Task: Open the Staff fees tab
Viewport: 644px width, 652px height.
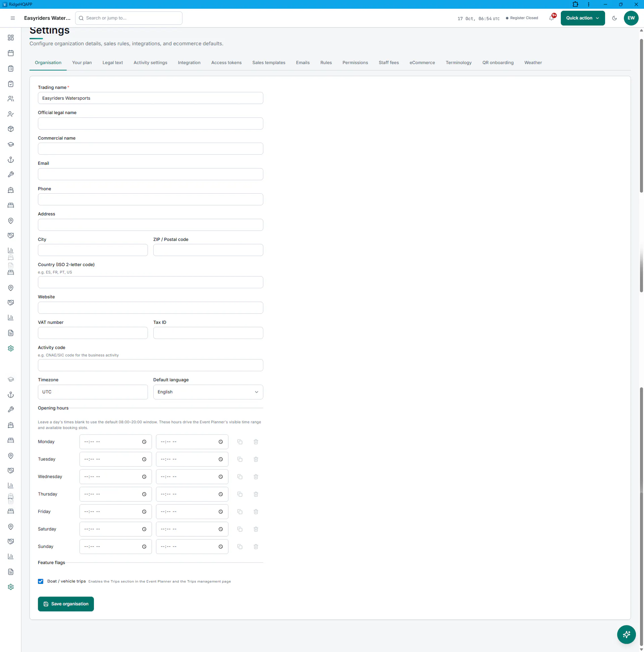Action: (389, 63)
